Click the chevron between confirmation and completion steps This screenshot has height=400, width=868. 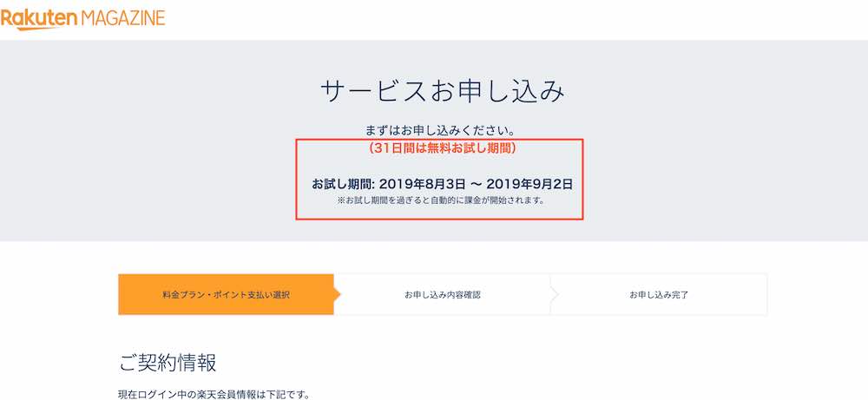tap(554, 294)
